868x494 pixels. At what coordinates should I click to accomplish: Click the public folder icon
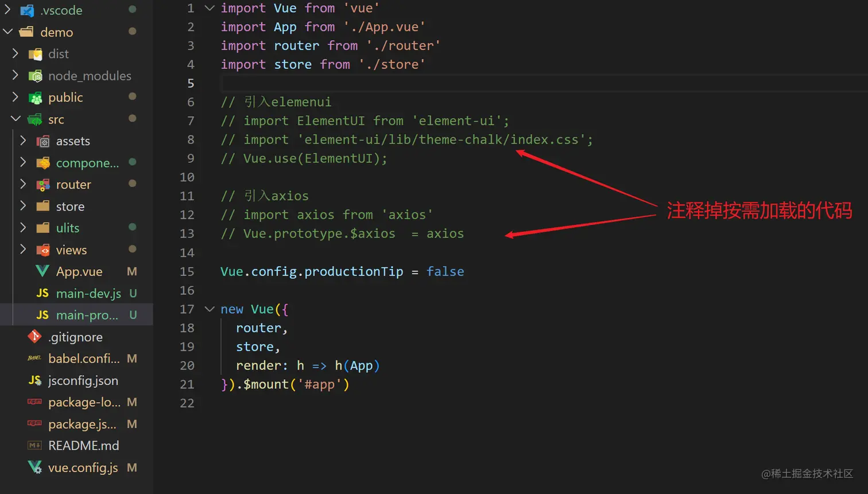tap(35, 98)
